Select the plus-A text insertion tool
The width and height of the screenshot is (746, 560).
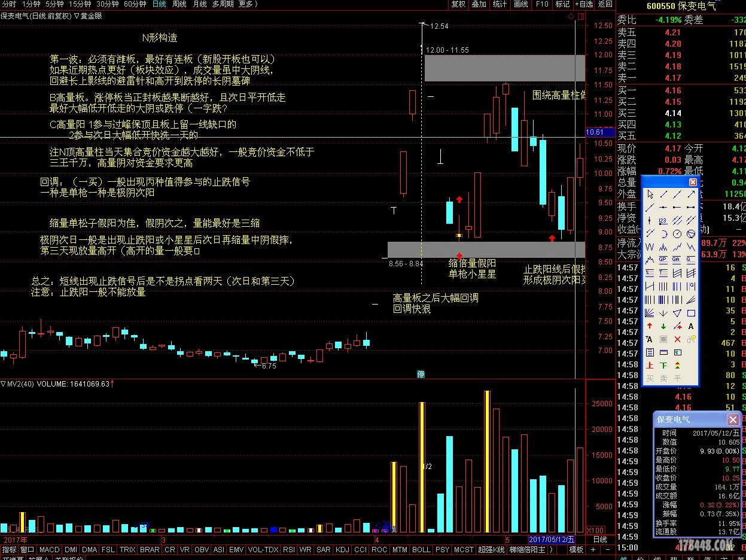click(x=650, y=339)
